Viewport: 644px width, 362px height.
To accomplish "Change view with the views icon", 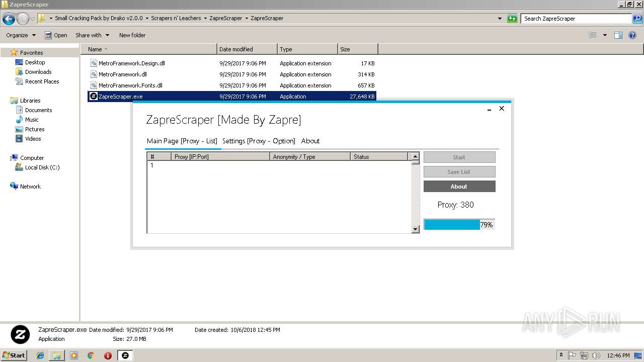I will point(593,35).
